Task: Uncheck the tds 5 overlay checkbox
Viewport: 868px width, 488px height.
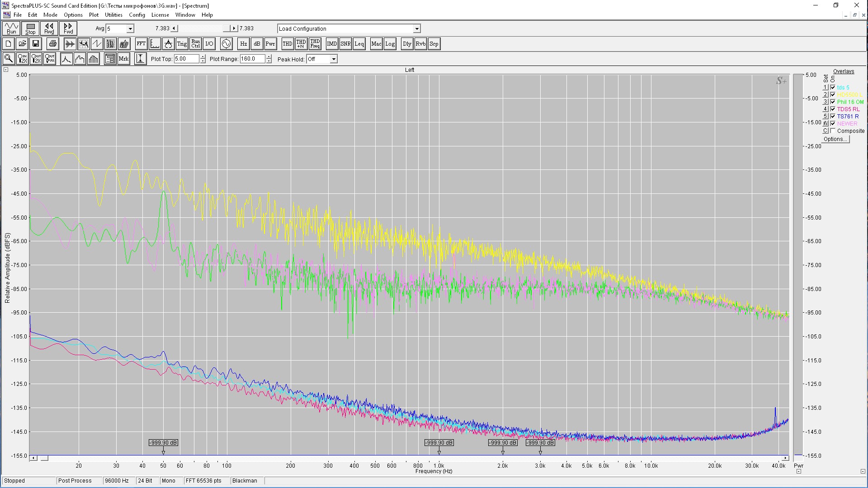Action: click(x=833, y=88)
